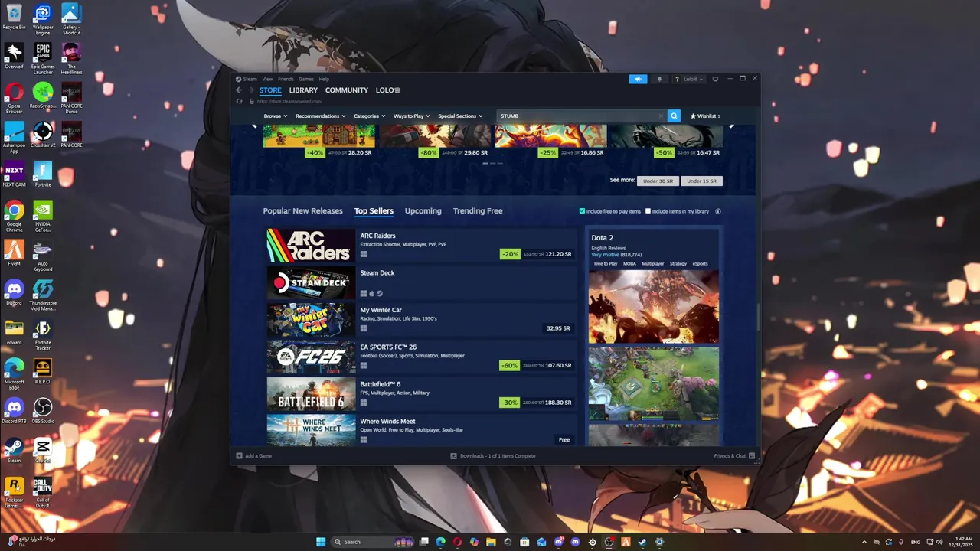Open the Where Winds Meet entry

pyautogui.click(x=421, y=430)
